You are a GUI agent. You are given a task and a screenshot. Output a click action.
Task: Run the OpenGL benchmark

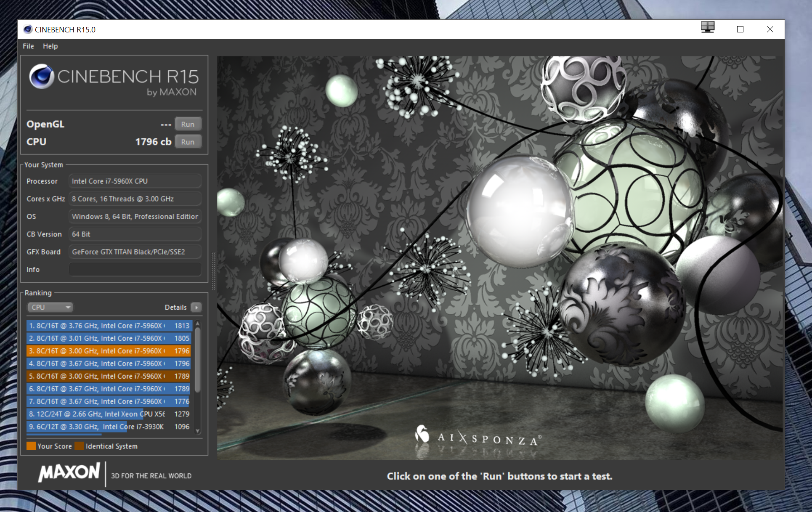[188, 124]
